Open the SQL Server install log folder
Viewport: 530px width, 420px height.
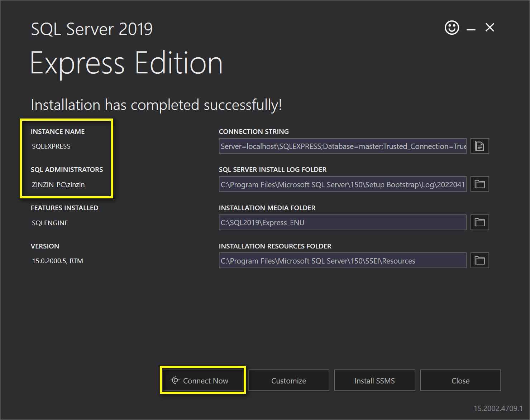point(479,184)
